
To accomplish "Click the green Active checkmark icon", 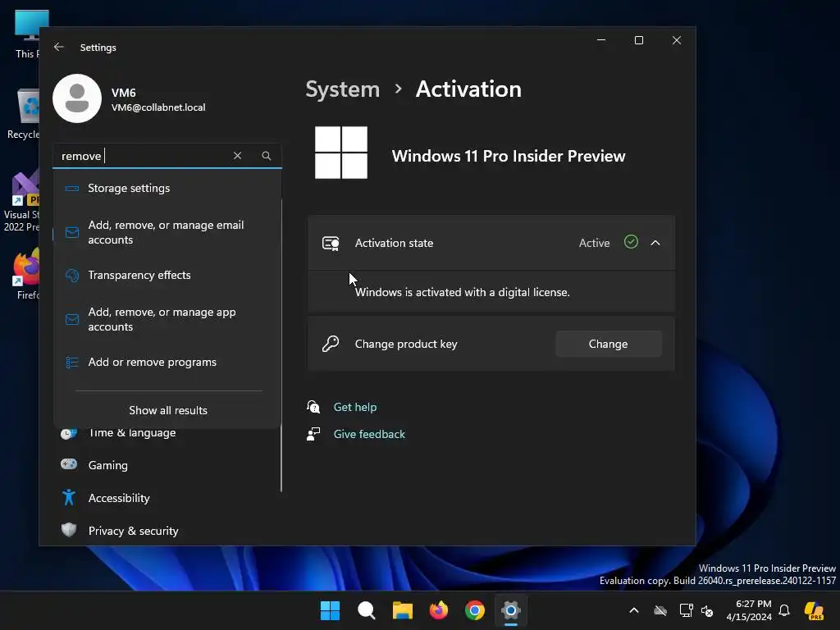I will coord(631,242).
